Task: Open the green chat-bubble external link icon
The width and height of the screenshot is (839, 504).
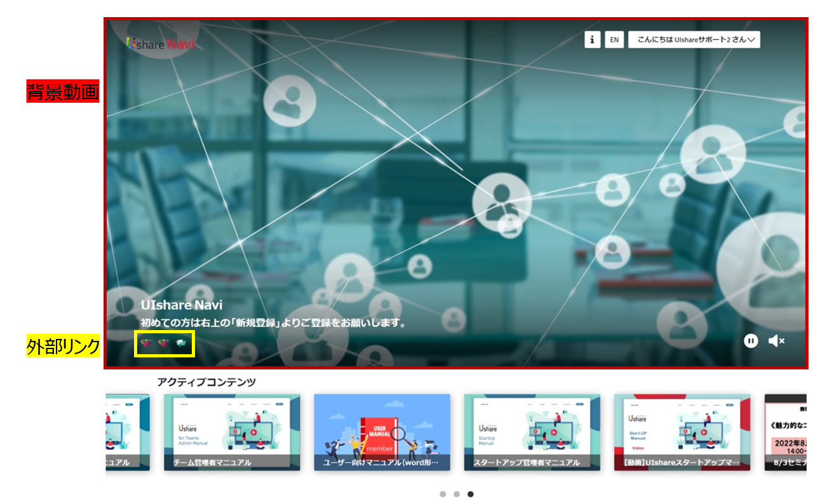Action: pos(181,343)
